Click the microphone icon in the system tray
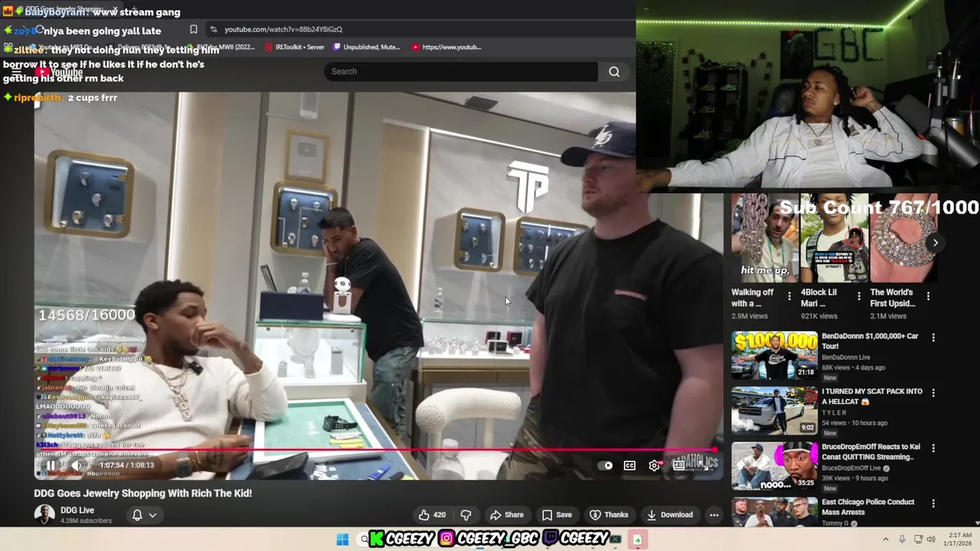The height and width of the screenshot is (551, 980). [902, 540]
